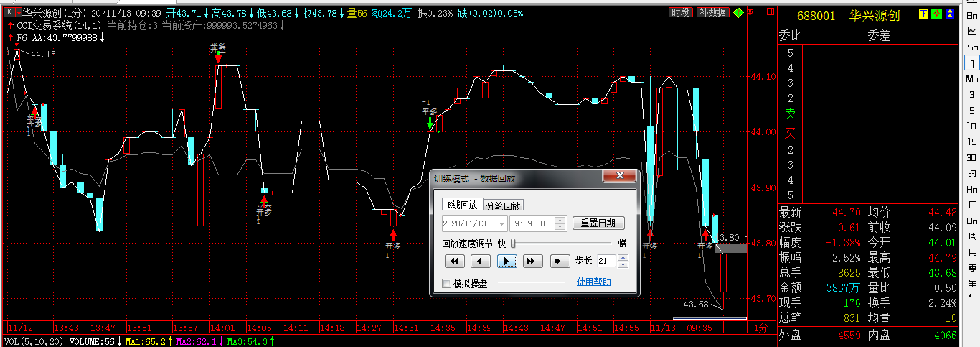Image resolution: width=980 pixels, height=347 pixels.
Task: Click the single step forward arrow button
Action: [x=560, y=261]
